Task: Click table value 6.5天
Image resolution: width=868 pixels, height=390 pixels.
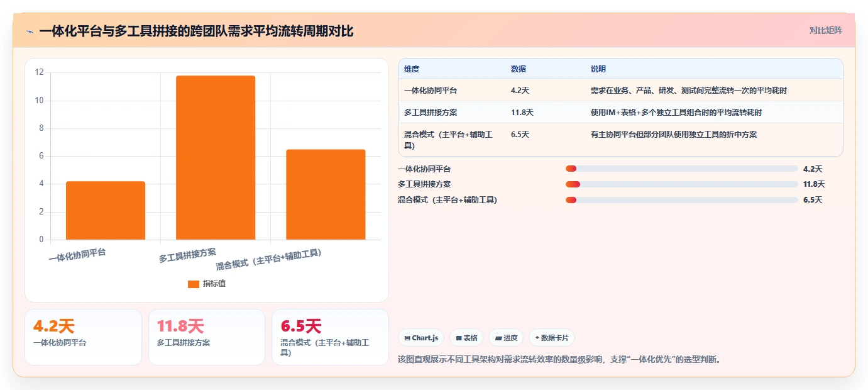Action: click(520, 134)
